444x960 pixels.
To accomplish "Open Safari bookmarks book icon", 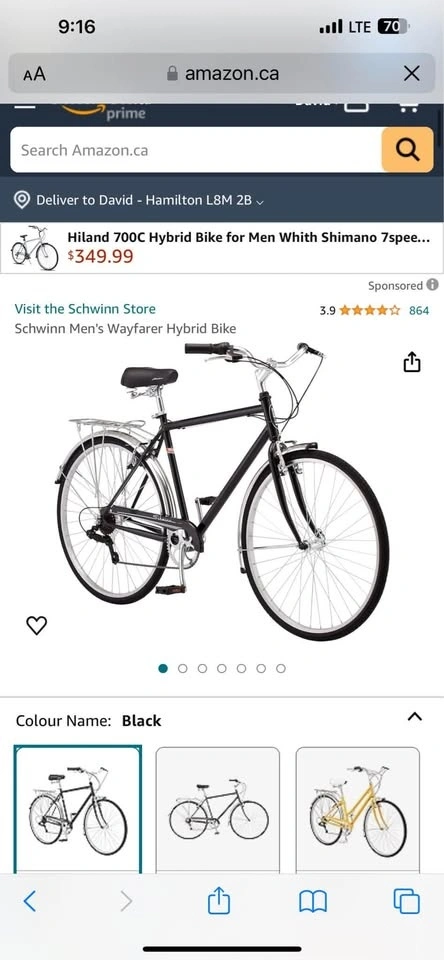I will pos(313,902).
